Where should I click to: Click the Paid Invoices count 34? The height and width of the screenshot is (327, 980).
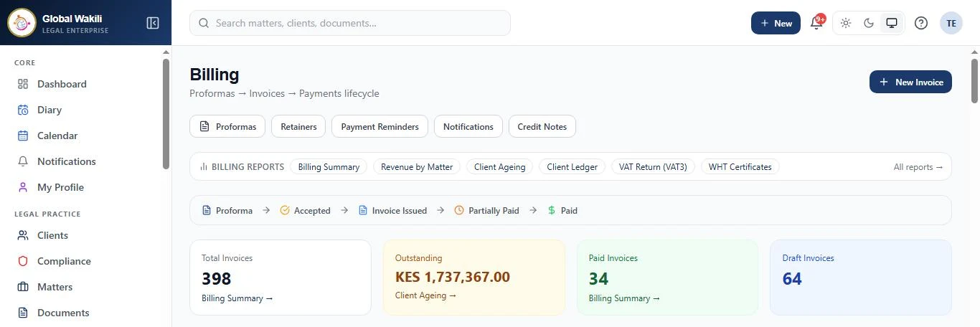pos(599,279)
